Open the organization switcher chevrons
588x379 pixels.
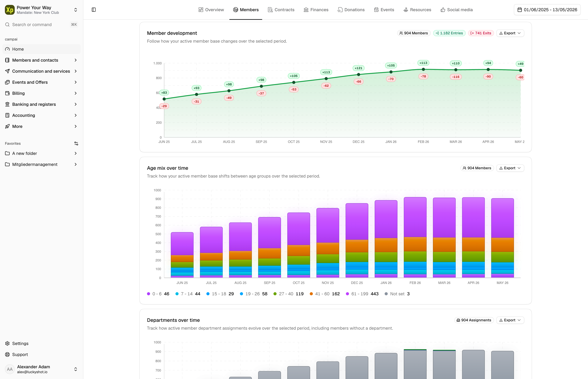click(76, 10)
